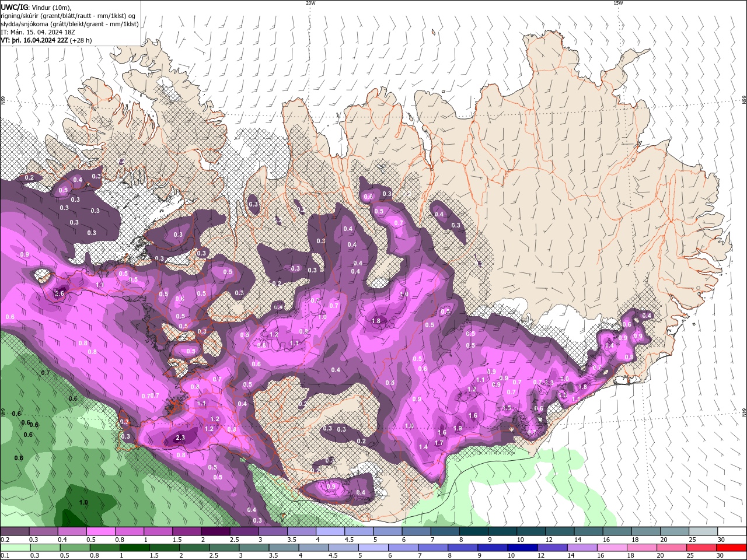
Task: Click the black '1.0' value over the dark green area
Action: tap(83, 502)
